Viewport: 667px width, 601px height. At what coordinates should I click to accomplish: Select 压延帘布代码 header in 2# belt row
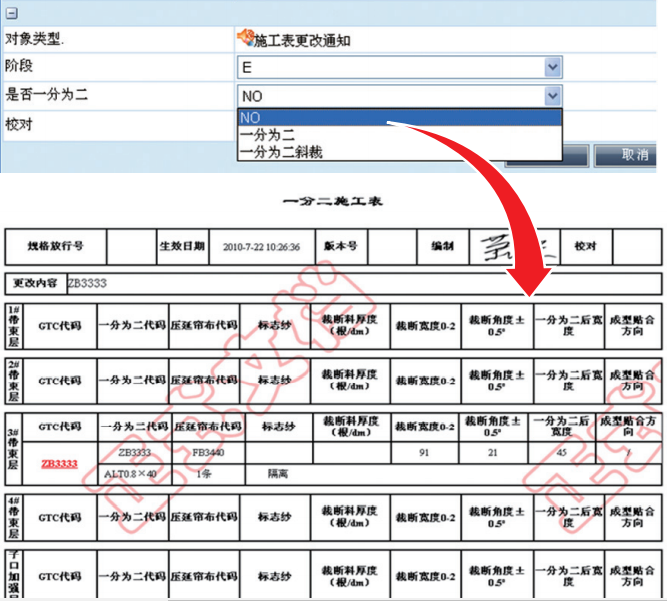(204, 381)
